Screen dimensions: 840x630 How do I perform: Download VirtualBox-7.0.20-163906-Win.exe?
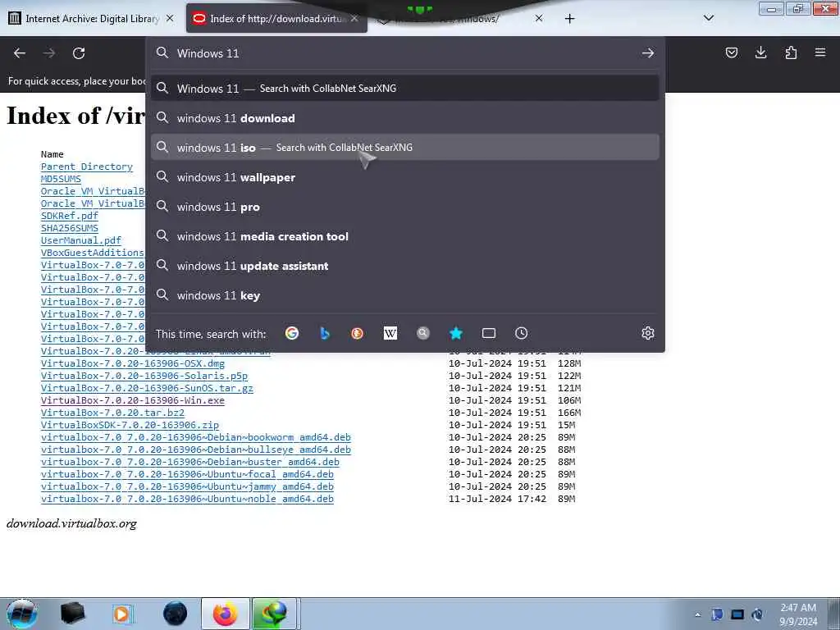coord(133,400)
